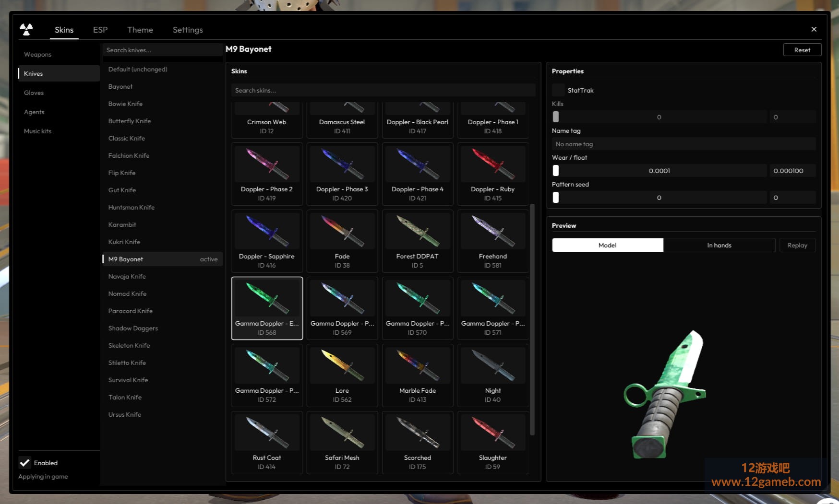Image resolution: width=839 pixels, height=504 pixels.
Task: Select the Marble Fade skin
Action: 418,375
